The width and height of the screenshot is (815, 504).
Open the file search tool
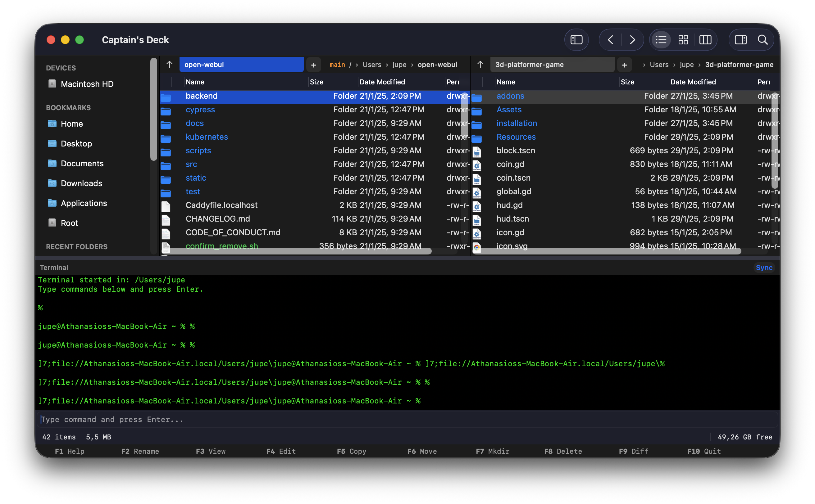pos(763,40)
